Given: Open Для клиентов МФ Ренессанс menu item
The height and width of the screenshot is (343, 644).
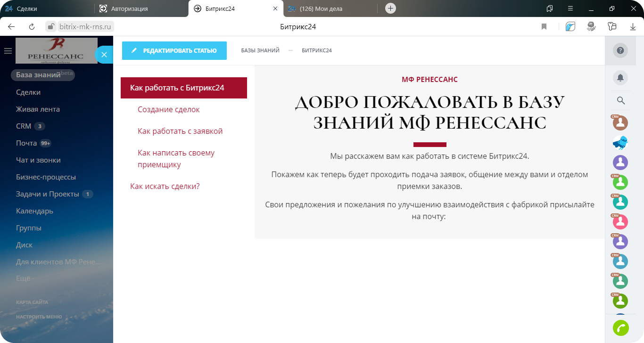Looking at the screenshot, I should click(58, 262).
